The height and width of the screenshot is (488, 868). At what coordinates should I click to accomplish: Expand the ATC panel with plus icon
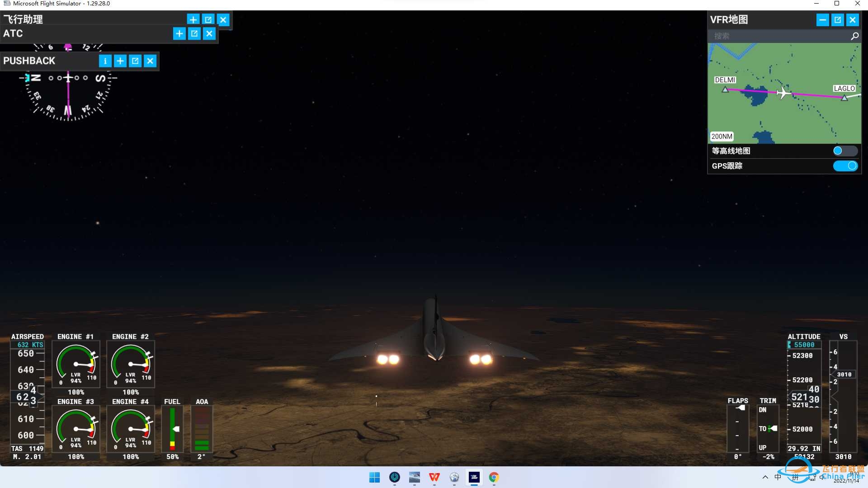pyautogui.click(x=179, y=33)
